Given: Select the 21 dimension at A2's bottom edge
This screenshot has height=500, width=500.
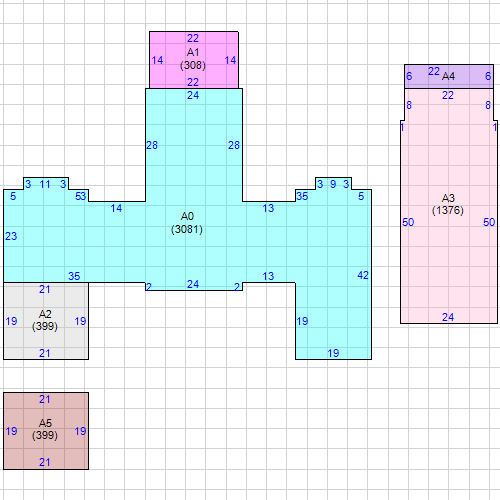Looking at the screenshot, I should pyautogui.click(x=45, y=353).
